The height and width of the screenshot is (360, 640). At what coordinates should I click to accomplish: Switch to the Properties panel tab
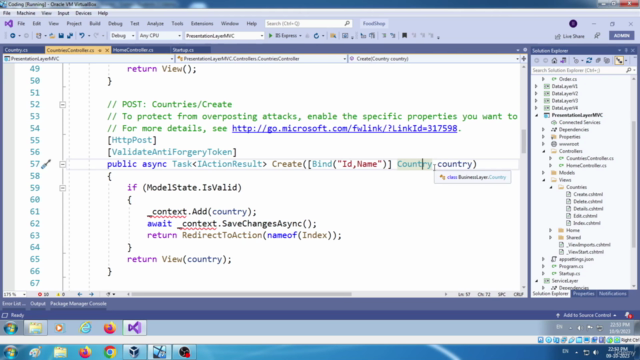583,294
